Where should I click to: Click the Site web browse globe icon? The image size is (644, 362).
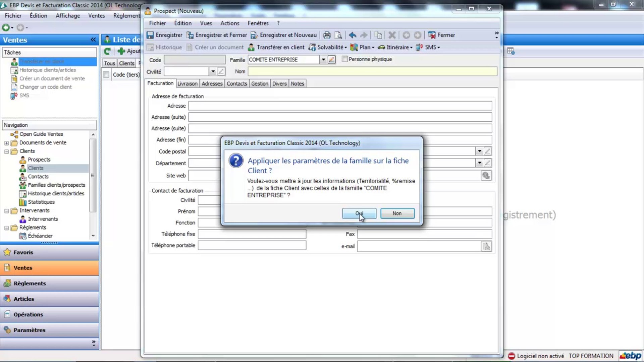click(486, 175)
